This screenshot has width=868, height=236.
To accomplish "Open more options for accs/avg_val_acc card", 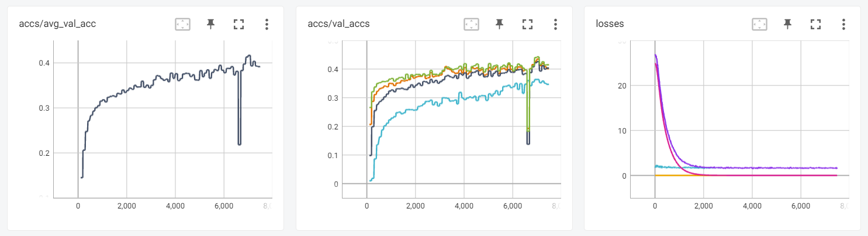I will tap(267, 24).
